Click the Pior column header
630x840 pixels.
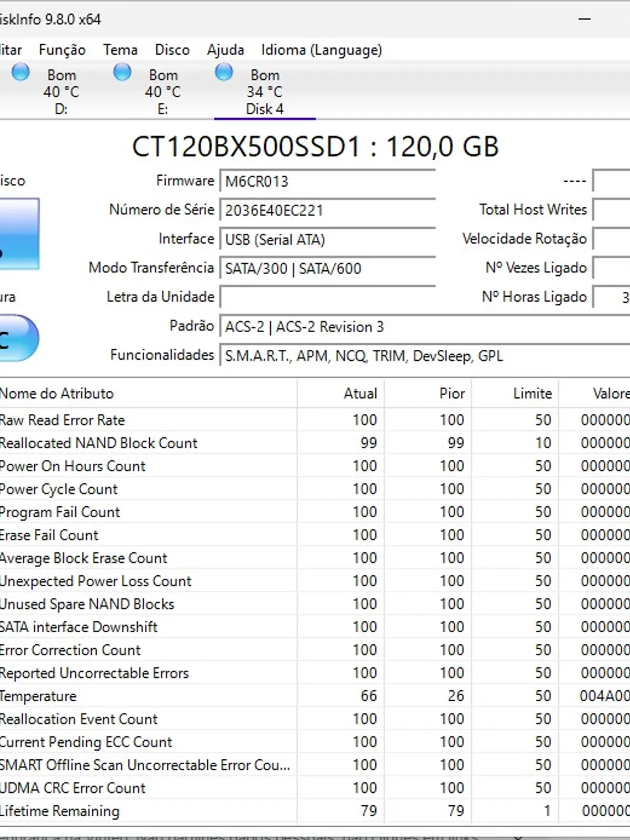[428, 393]
